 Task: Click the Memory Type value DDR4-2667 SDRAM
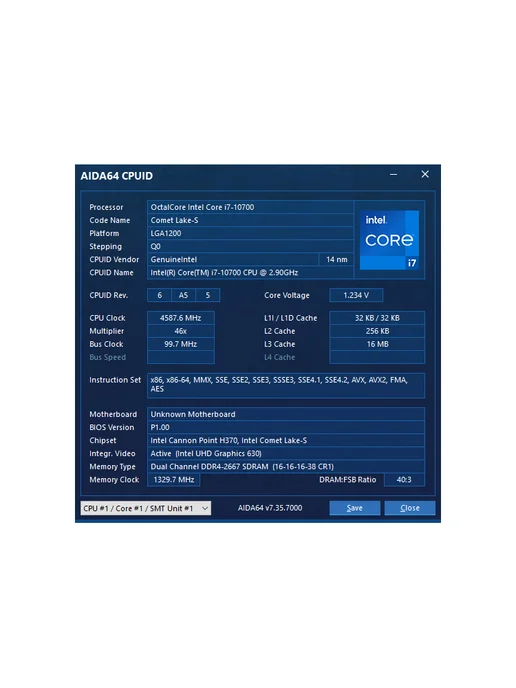pyautogui.click(x=286, y=466)
